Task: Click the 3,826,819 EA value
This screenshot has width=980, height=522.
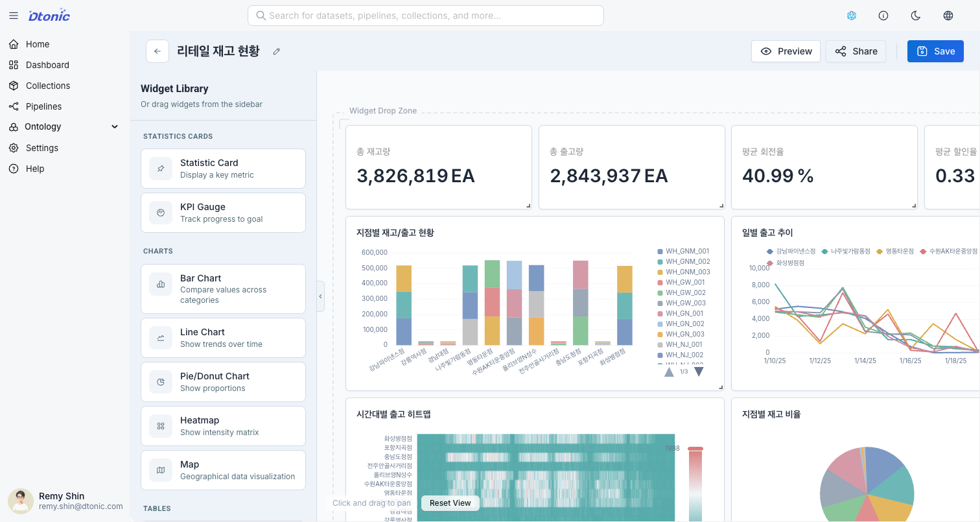Action: tap(415, 176)
